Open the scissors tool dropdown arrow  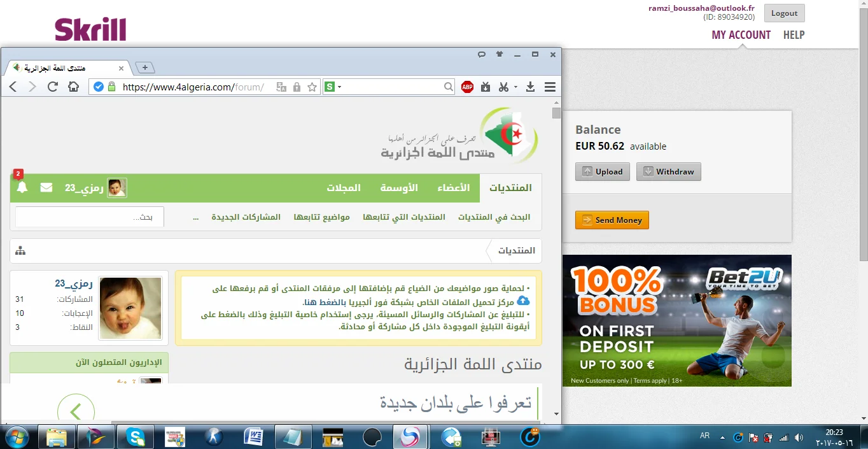click(x=515, y=87)
